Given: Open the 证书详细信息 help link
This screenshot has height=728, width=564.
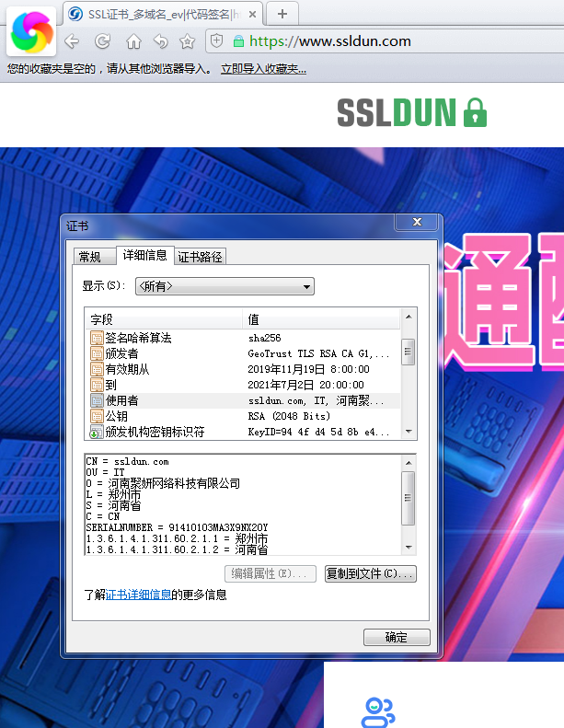Looking at the screenshot, I should click(138, 595).
